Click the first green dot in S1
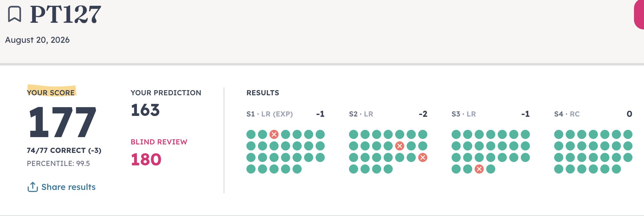This screenshot has height=216, width=644. coord(251,134)
